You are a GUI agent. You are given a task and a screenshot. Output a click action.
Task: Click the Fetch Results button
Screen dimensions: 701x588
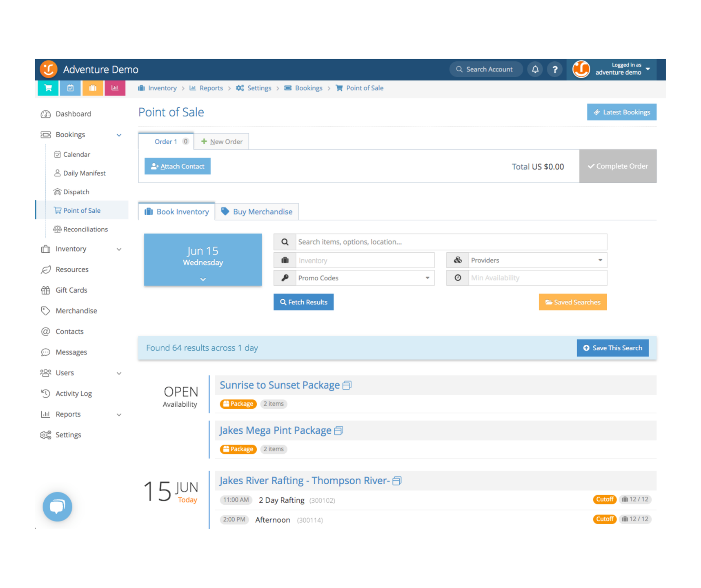[x=303, y=302]
